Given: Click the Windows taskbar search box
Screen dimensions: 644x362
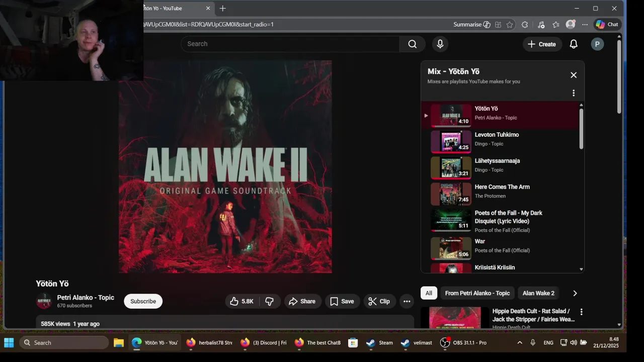Looking at the screenshot, I should (x=64, y=343).
